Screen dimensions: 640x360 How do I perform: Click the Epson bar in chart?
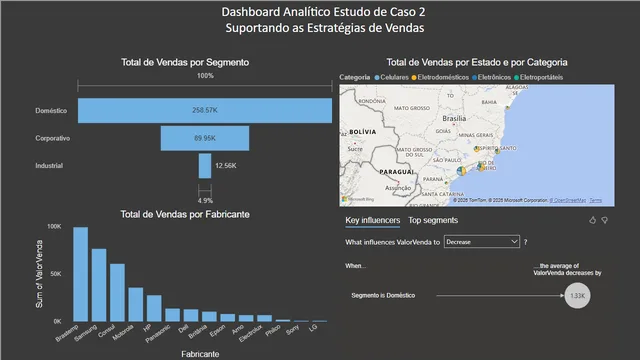227,318
